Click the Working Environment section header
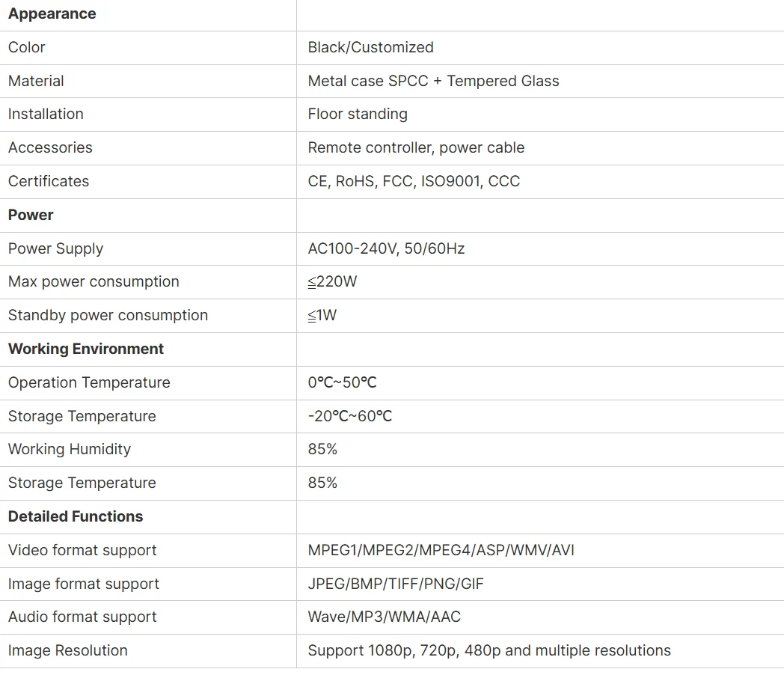 (x=86, y=349)
